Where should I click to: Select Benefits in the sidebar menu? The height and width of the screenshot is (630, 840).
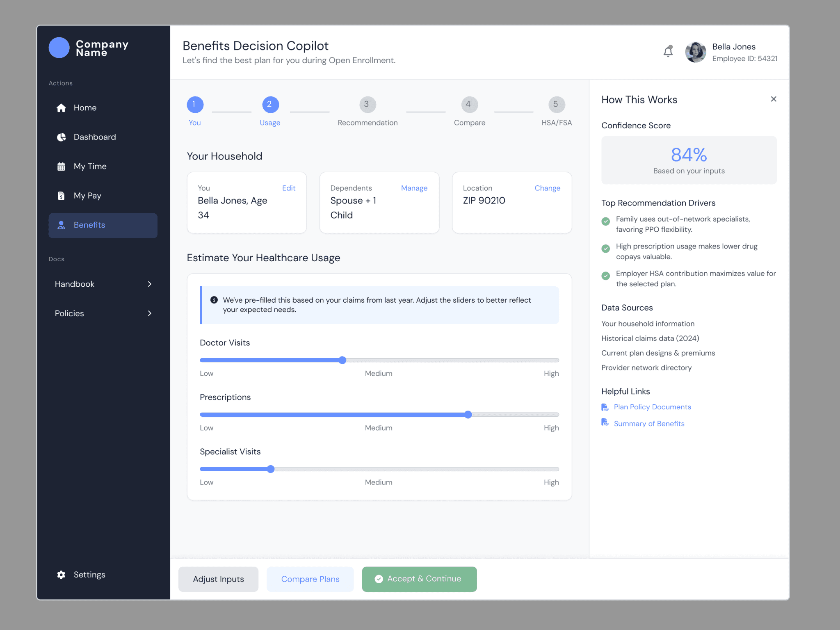coord(103,225)
